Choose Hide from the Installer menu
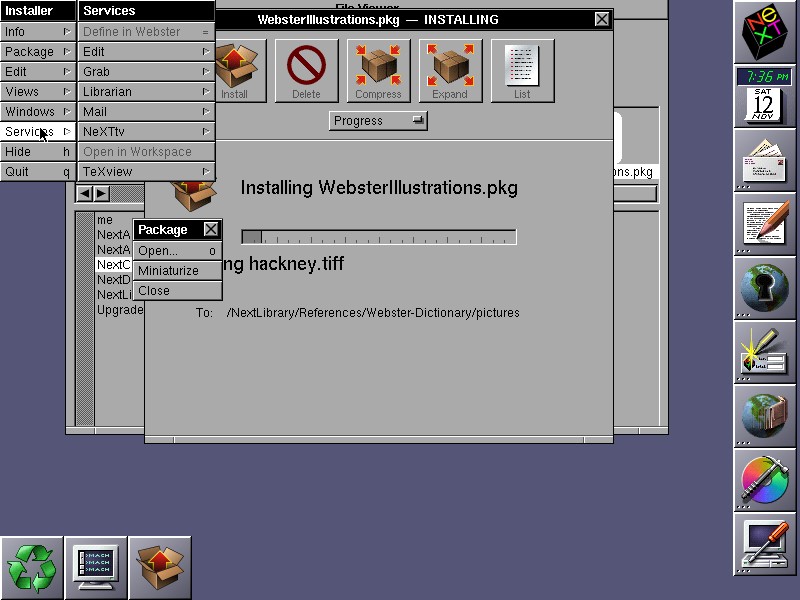This screenshot has height=600, width=800. 38,152
